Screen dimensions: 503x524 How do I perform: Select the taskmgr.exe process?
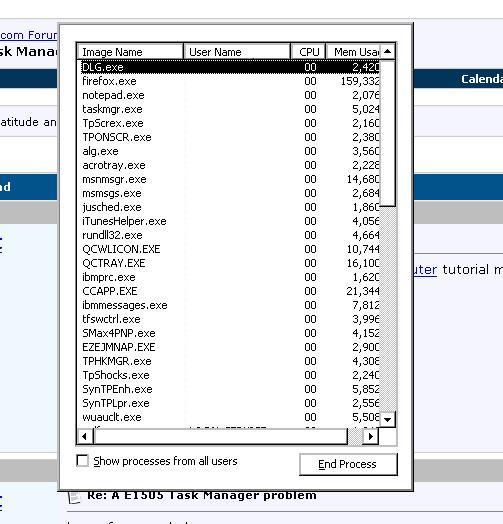[x=230, y=109]
